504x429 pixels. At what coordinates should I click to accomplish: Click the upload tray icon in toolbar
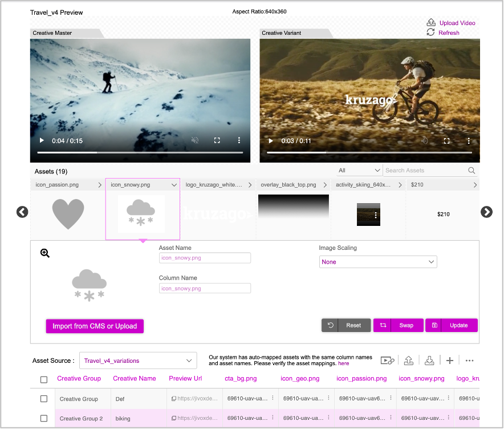(409, 361)
